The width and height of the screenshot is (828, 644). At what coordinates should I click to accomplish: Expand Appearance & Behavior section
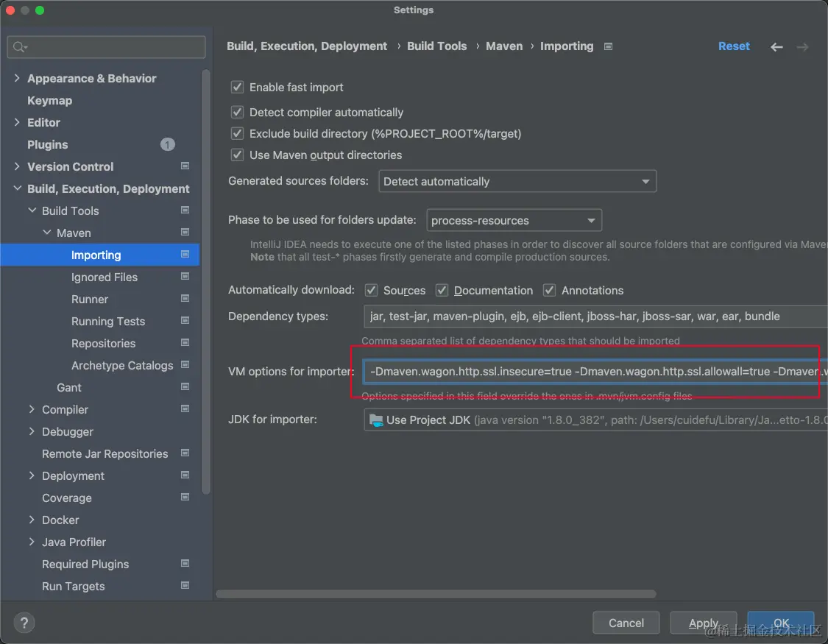point(17,78)
